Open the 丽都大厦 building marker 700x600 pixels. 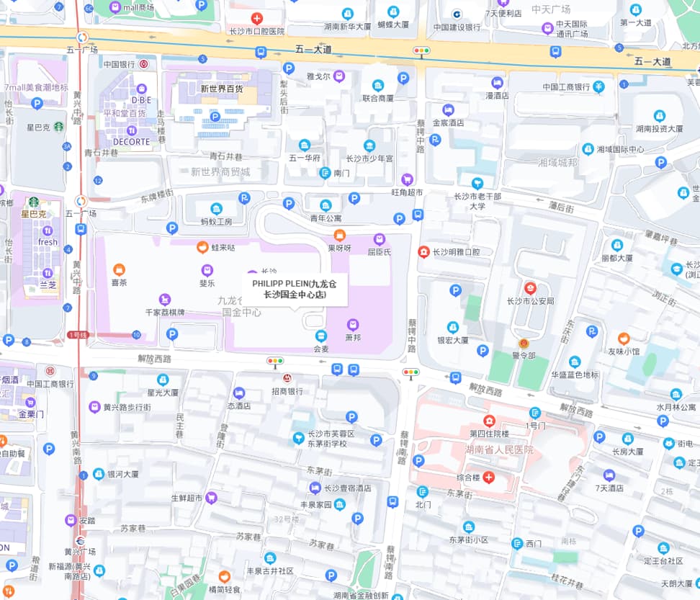pyautogui.click(x=617, y=245)
